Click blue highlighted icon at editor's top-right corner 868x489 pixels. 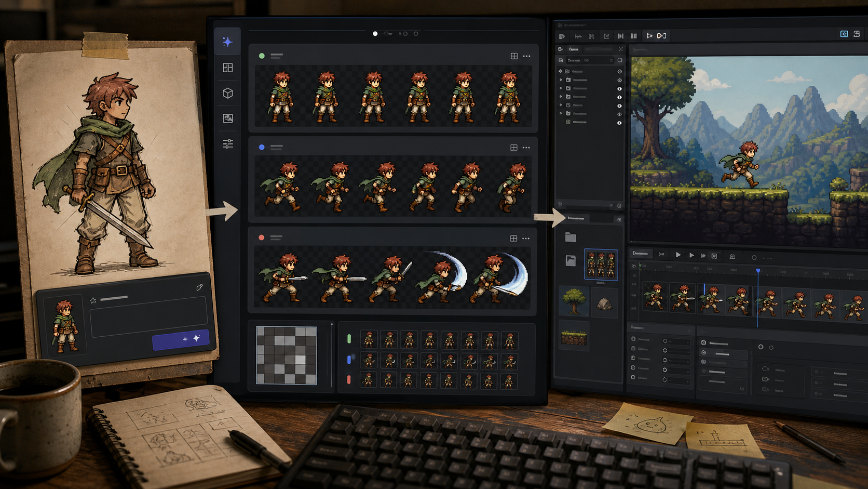[x=844, y=34]
